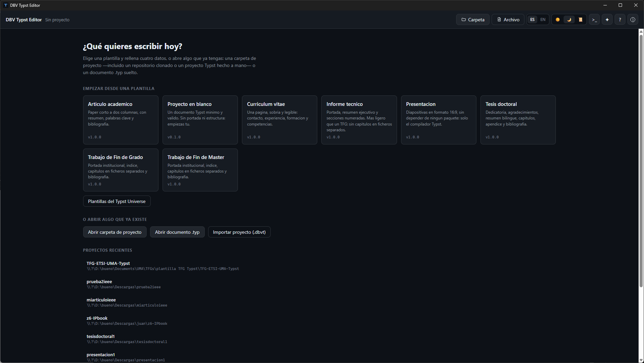Open the info about icon

[x=633, y=20]
